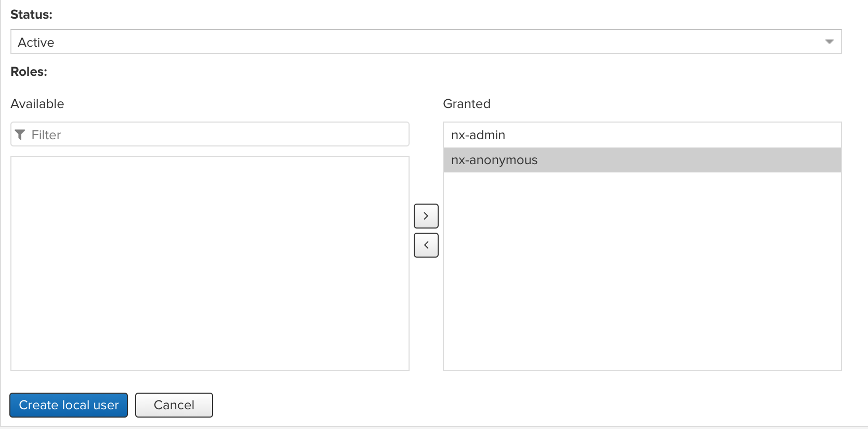Click inside the empty Available roles list

pyautogui.click(x=210, y=263)
